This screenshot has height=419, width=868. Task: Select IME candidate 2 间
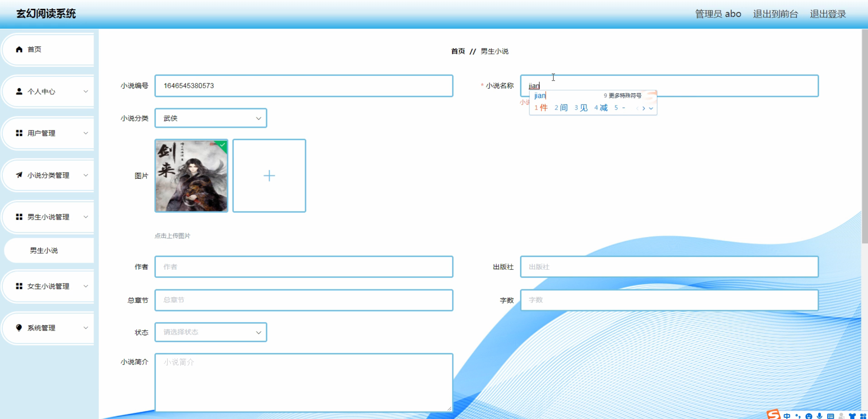click(561, 108)
